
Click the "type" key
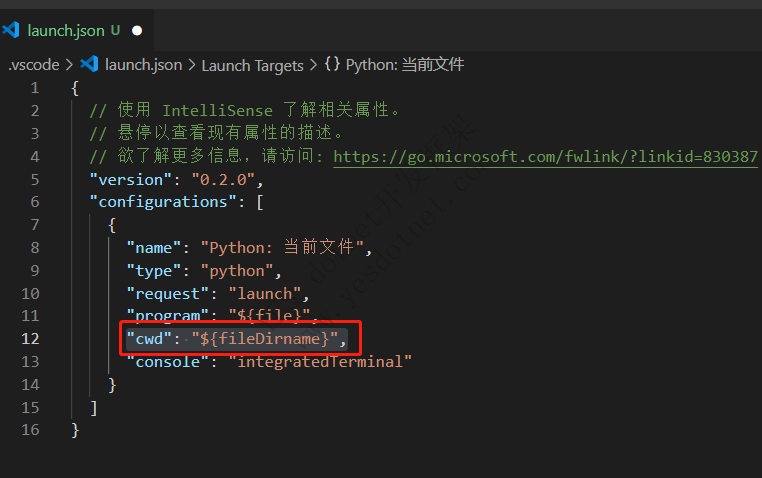pos(154,271)
